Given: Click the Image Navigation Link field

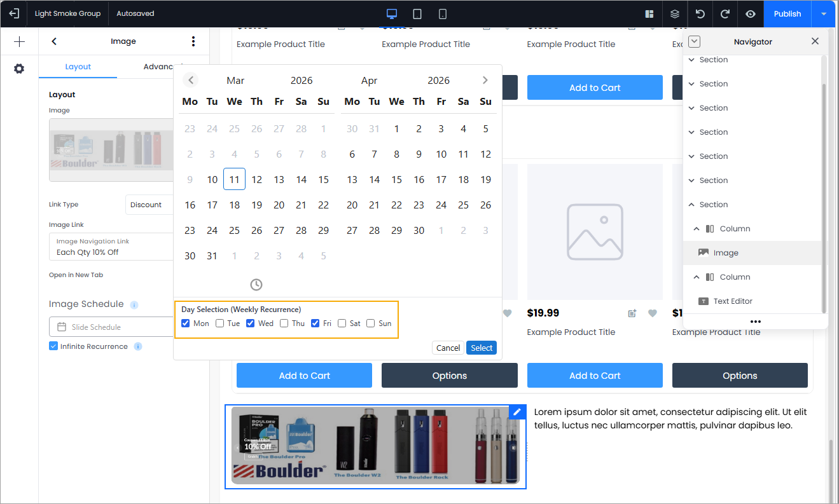Looking at the screenshot, I should (111, 247).
